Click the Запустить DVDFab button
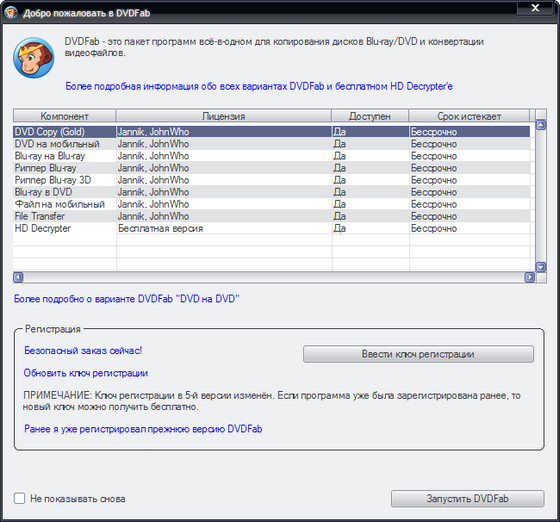The image size is (560, 522). click(x=468, y=498)
